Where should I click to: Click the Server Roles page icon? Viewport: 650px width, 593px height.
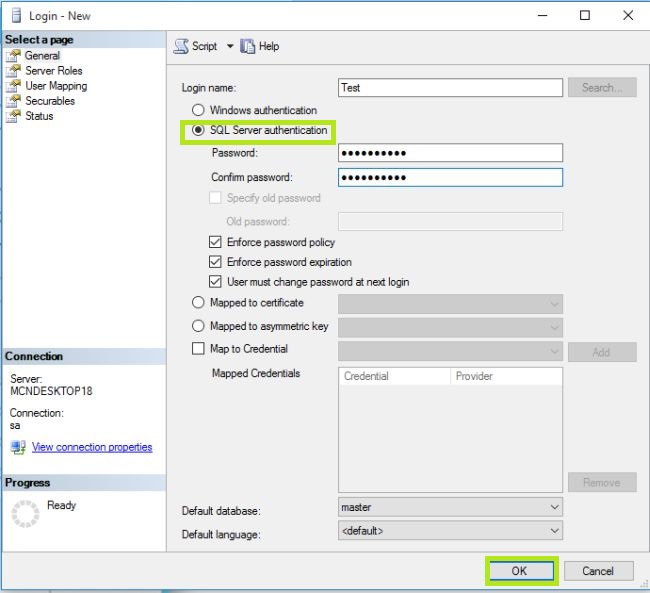tap(13, 71)
